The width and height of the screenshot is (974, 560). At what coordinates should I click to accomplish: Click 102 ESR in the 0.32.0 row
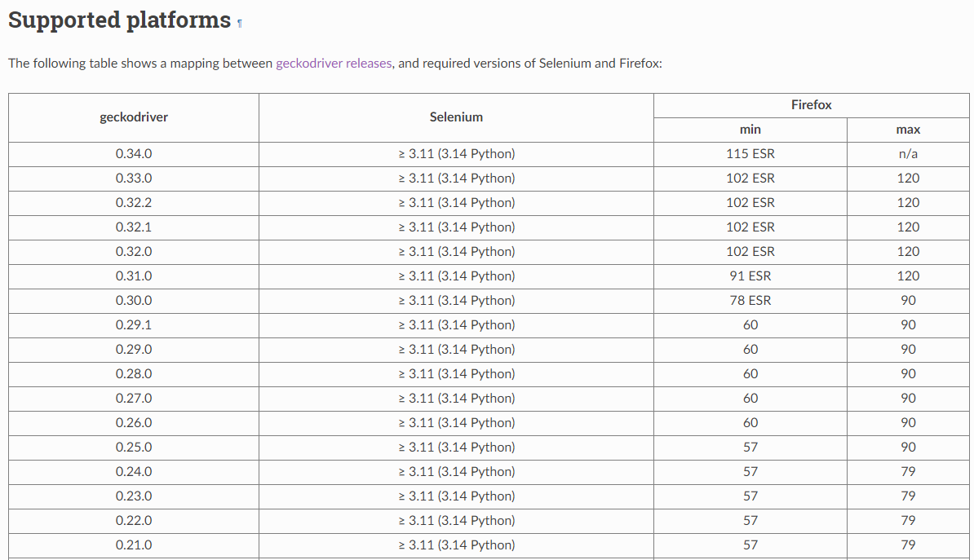(750, 251)
